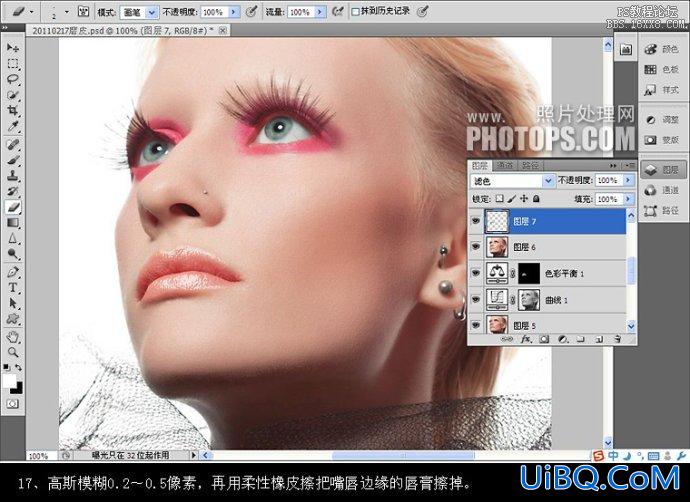Select the Eraser tool in toolbox

13,207
